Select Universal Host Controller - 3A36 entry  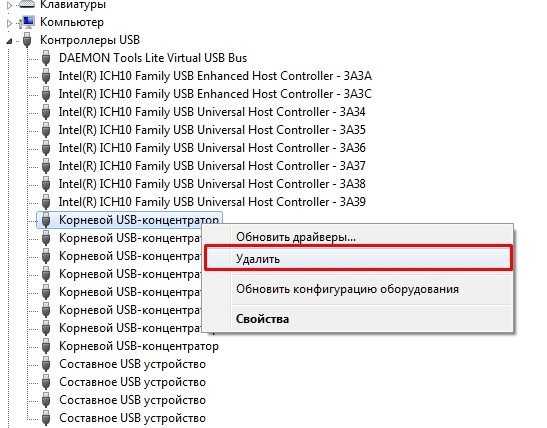tap(212, 148)
